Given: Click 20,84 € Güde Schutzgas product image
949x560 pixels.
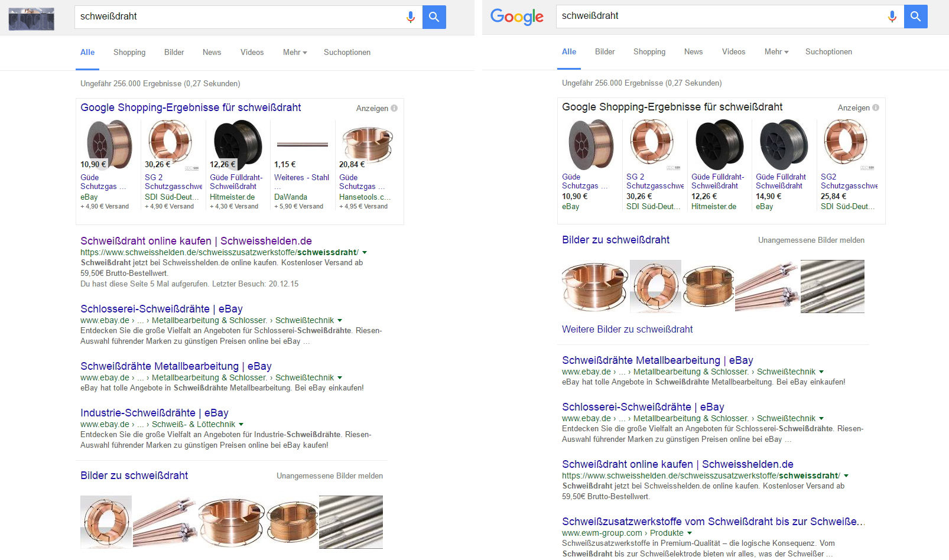Looking at the screenshot, I should 366,144.
